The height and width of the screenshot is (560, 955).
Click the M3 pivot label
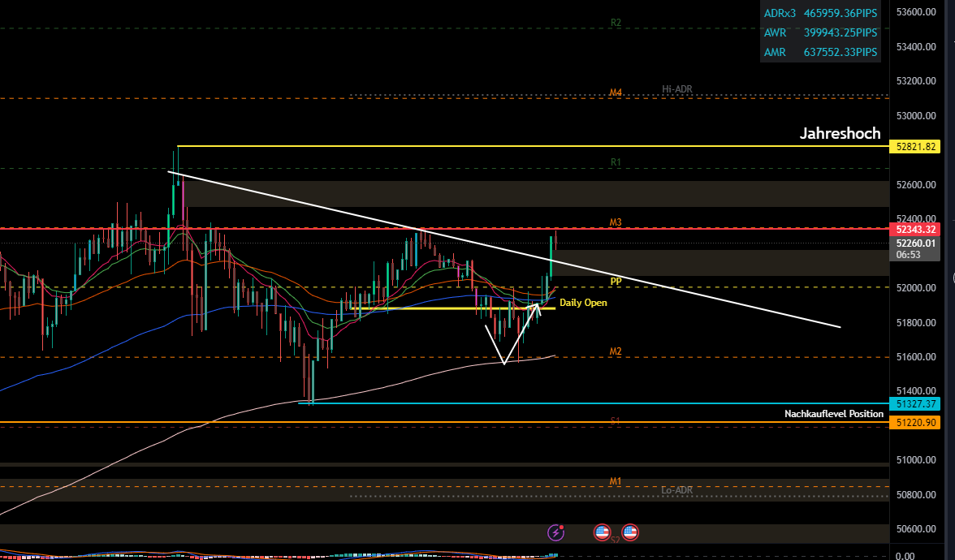(x=616, y=222)
